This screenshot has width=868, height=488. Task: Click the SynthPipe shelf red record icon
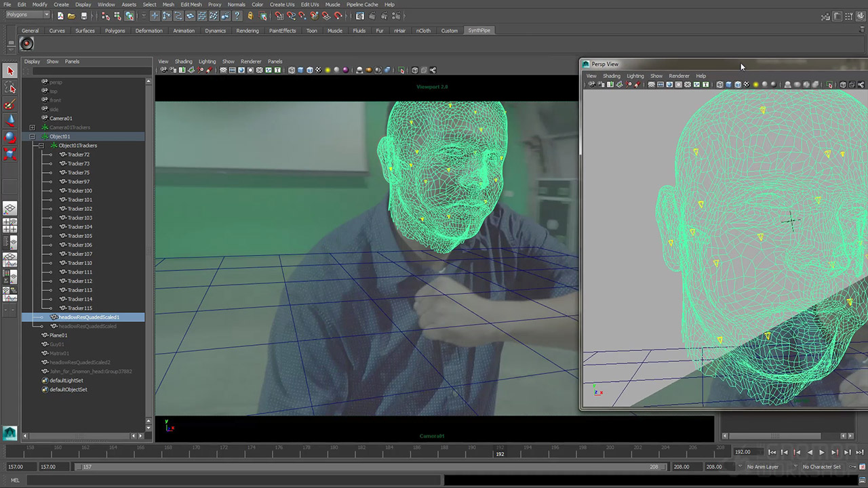pos(26,44)
